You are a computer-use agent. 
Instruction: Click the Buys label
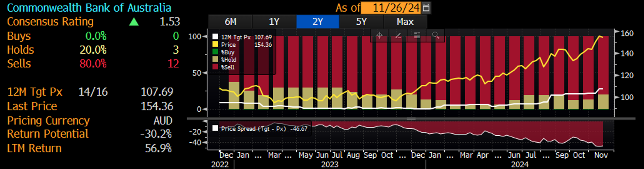click(x=19, y=36)
